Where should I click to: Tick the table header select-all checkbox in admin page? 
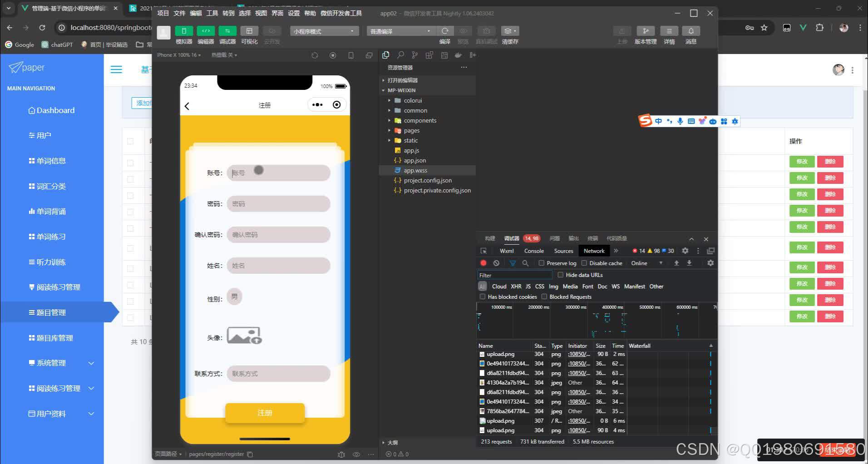pos(130,141)
